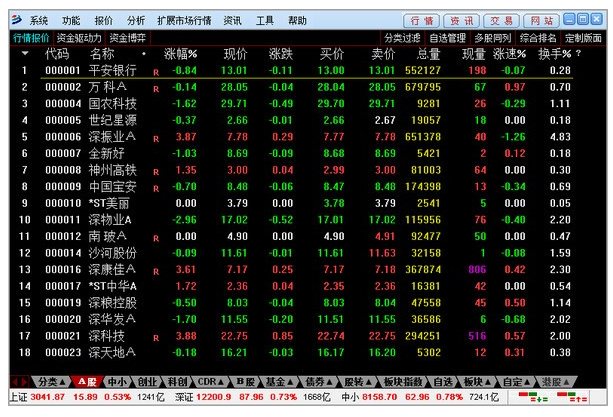Select the 自选 bottom tab
This screenshot has width=613, height=417.
(x=443, y=382)
